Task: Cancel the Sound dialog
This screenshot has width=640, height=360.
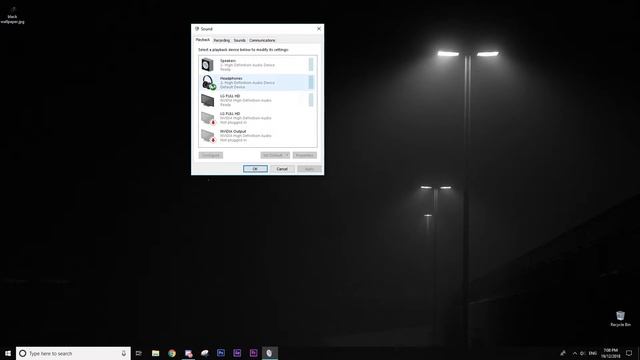Action: (x=282, y=169)
